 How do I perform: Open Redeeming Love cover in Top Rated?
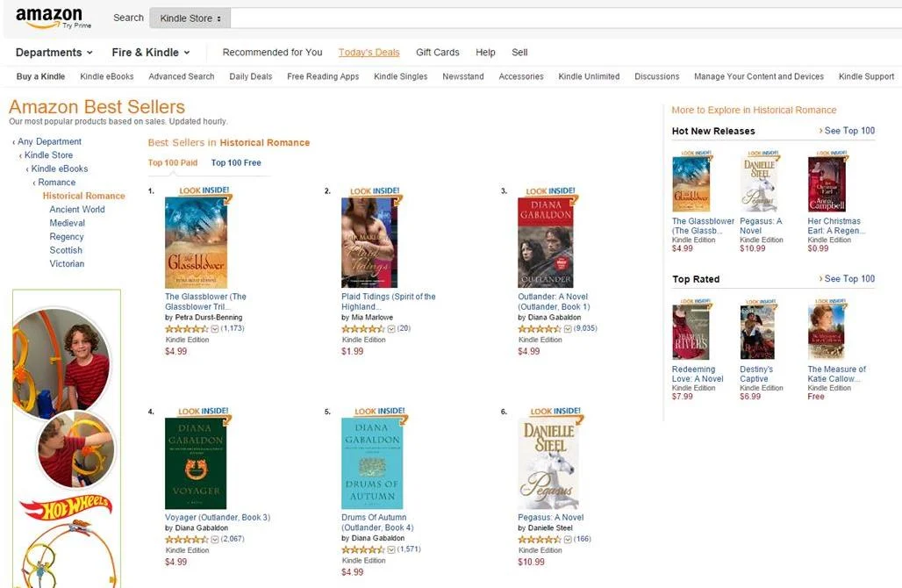coord(691,332)
